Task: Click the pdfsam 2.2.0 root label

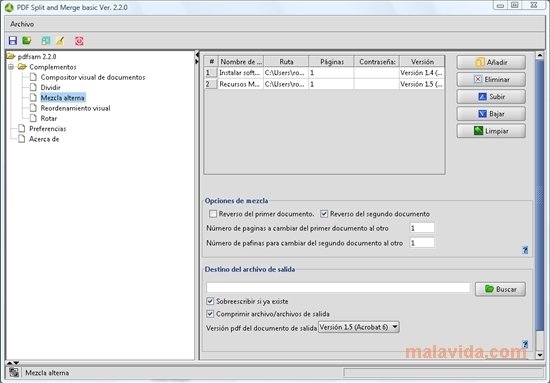Action: 37,56
